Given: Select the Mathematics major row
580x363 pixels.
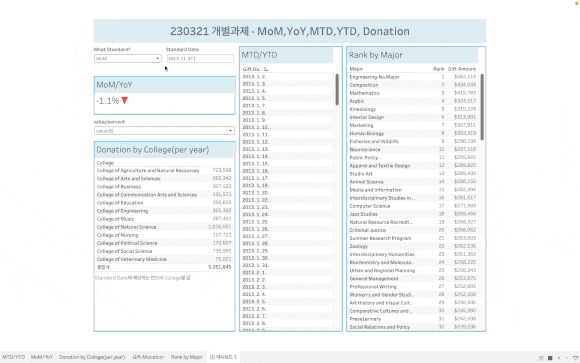Looking at the screenshot, I should coord(413,93).
